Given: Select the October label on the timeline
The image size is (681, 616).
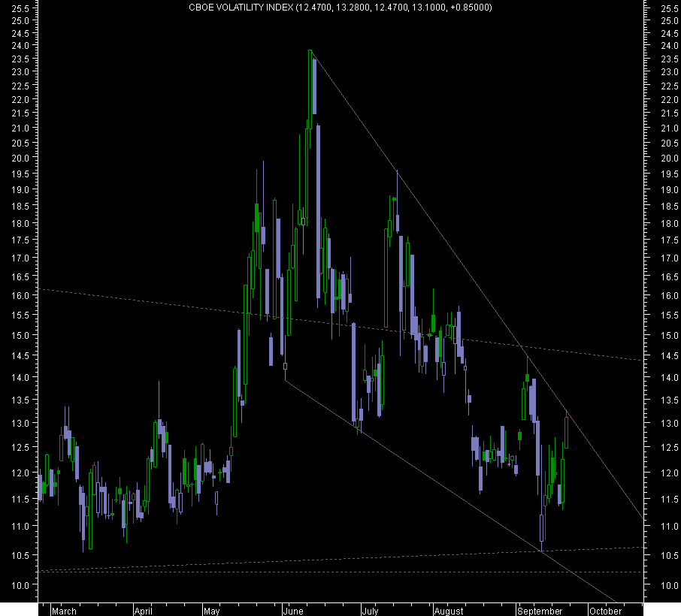Looking at the screenshot, I should click(x=606, y=611).
